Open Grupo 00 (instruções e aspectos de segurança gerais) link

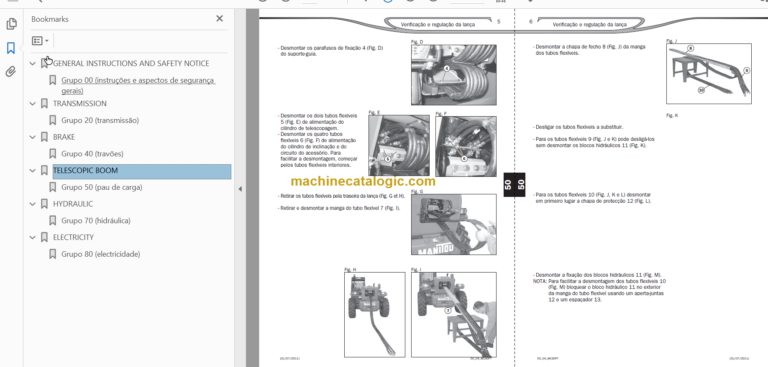pos(138,85)
